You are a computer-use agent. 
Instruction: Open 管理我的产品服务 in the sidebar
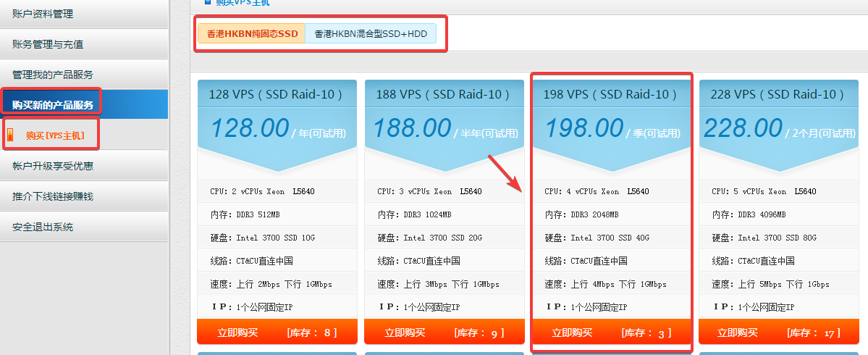pyautogui.click(x=53, y=75)
